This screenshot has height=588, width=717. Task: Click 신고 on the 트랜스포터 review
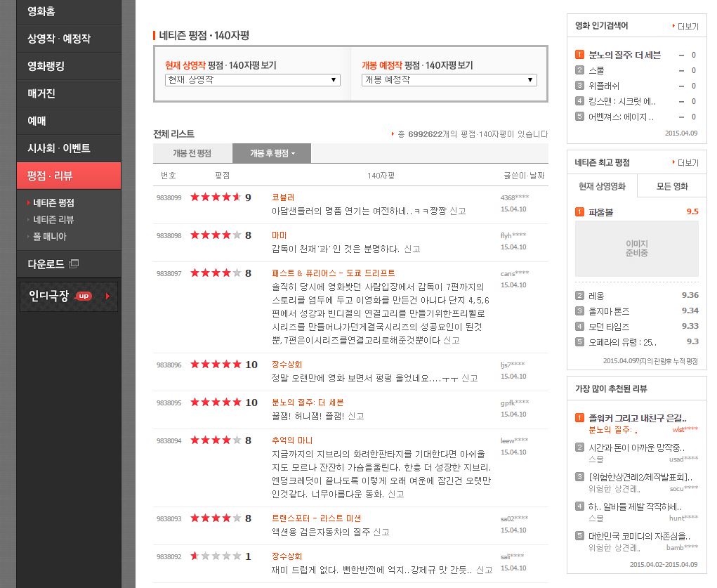click(x=381, y=533)
